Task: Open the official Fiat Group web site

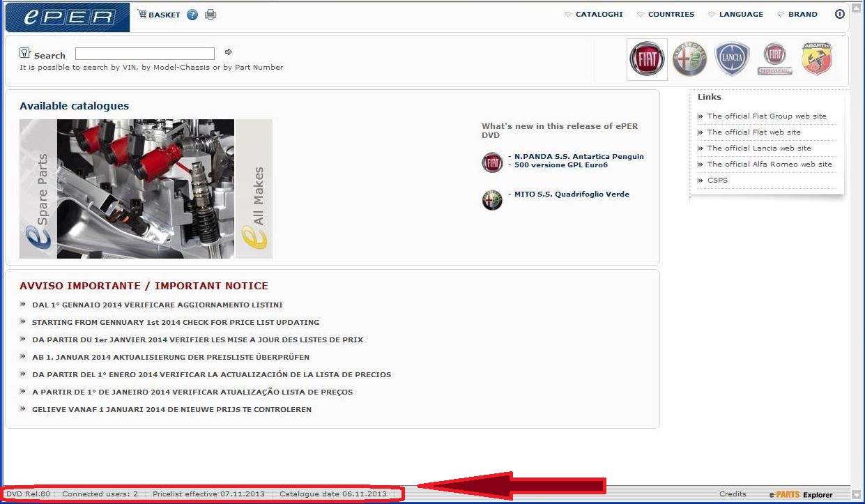Action: [767, 116]
